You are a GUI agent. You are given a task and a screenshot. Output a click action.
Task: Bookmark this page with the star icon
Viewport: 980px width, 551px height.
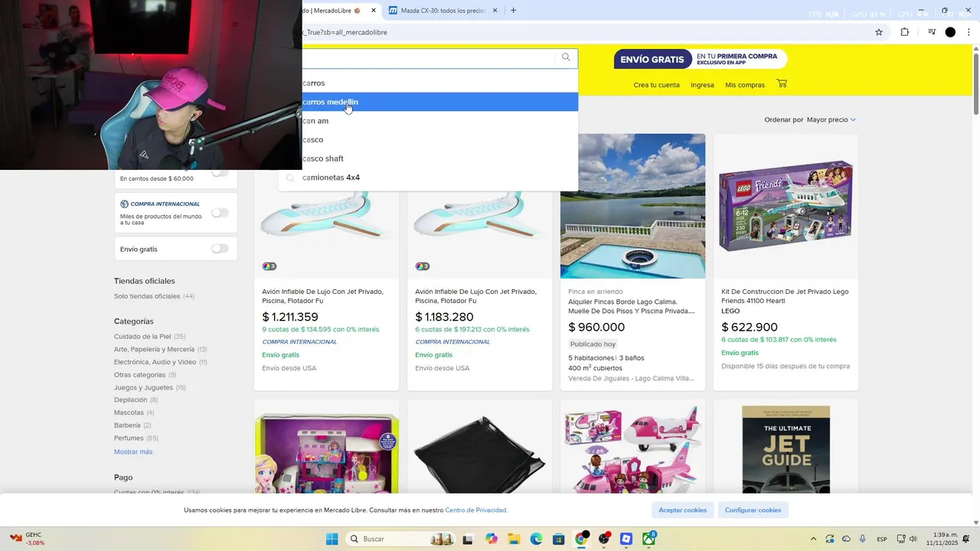point(879,32)
